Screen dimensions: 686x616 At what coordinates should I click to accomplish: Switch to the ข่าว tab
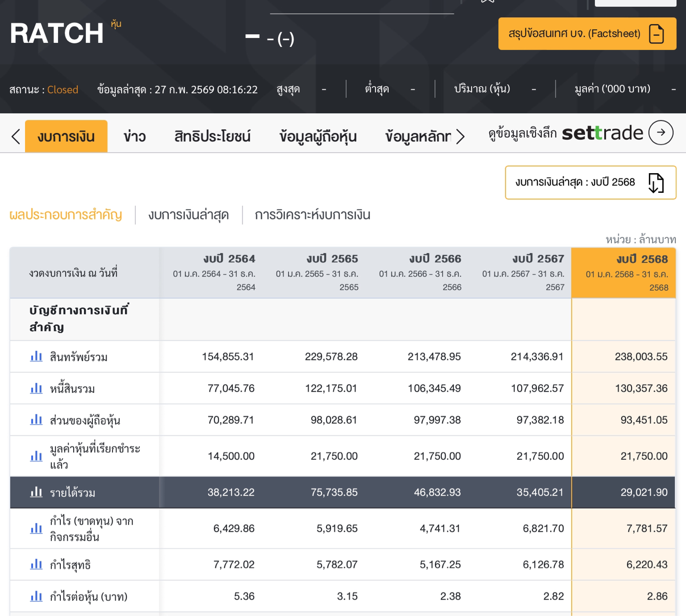(134, 136)
